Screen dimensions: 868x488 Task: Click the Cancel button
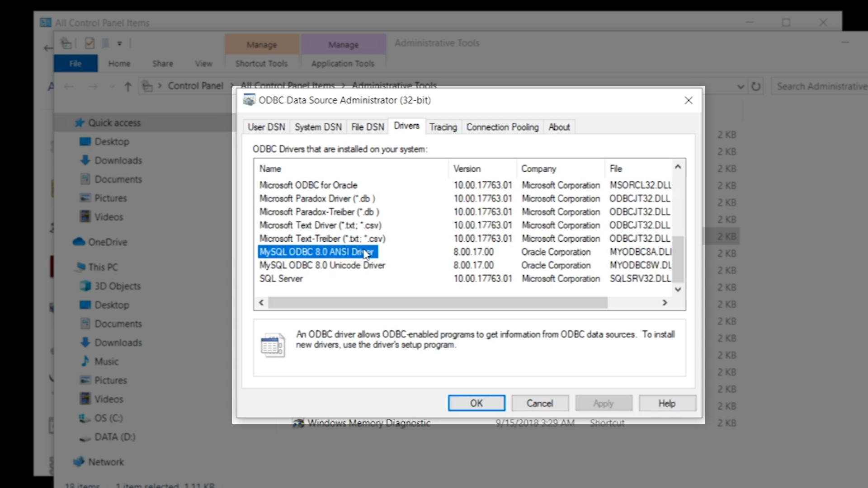point(540,403)
